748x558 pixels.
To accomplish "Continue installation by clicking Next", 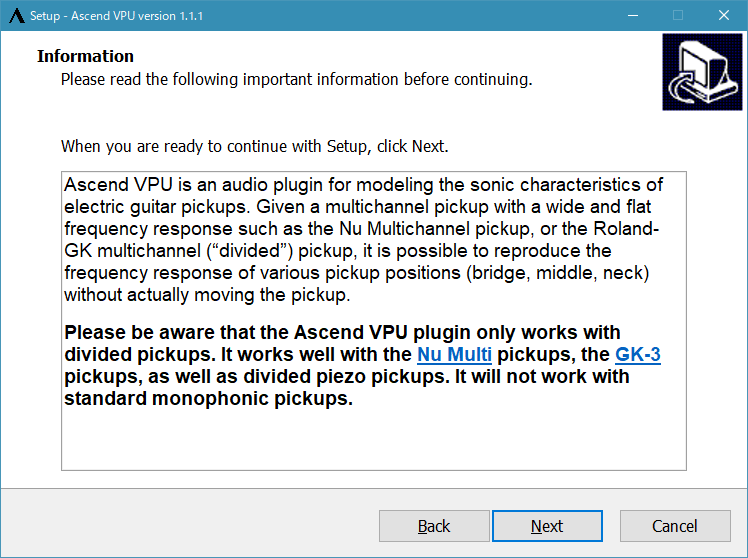I will click(547, 526).
